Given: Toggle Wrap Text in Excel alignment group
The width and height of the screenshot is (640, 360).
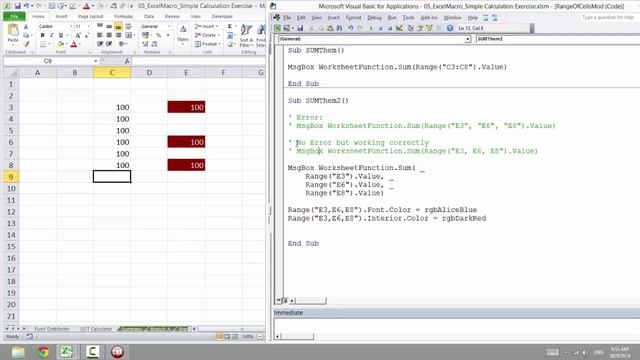Looking at the screenshot, I should coord(128,27).
